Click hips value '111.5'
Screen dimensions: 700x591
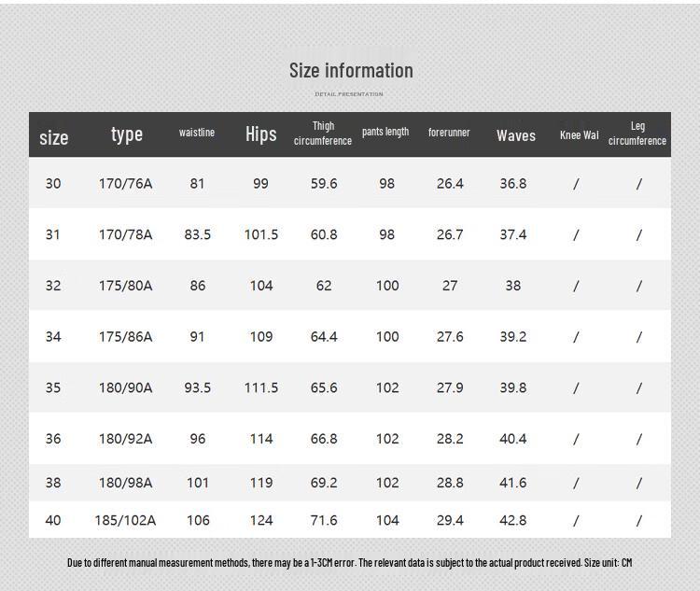point(261,387)
